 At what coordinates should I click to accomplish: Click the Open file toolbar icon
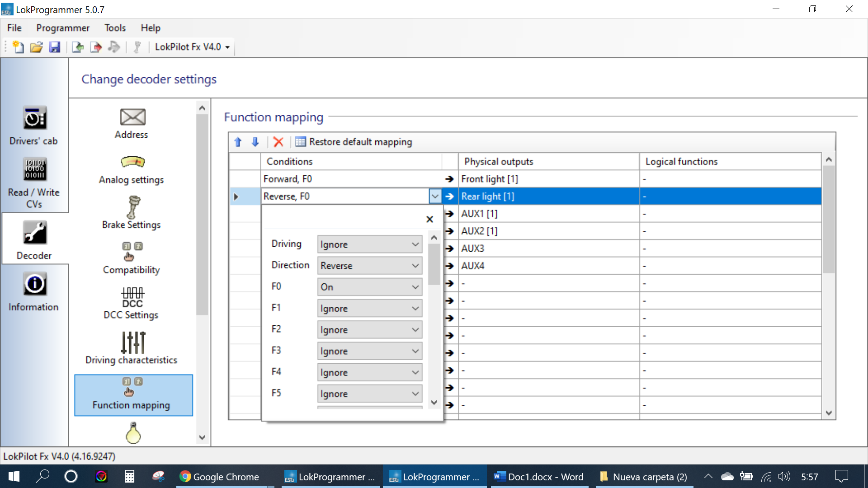click(x=36, y=47)
